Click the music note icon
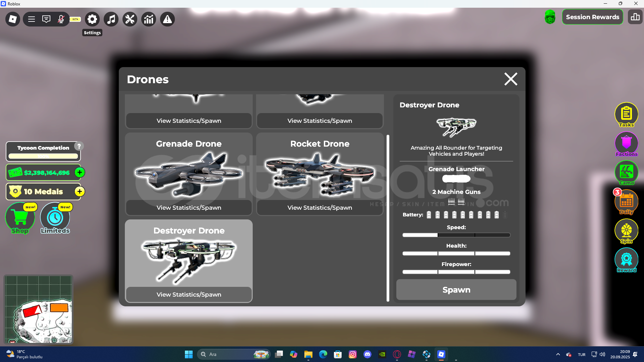 [111, 19]
